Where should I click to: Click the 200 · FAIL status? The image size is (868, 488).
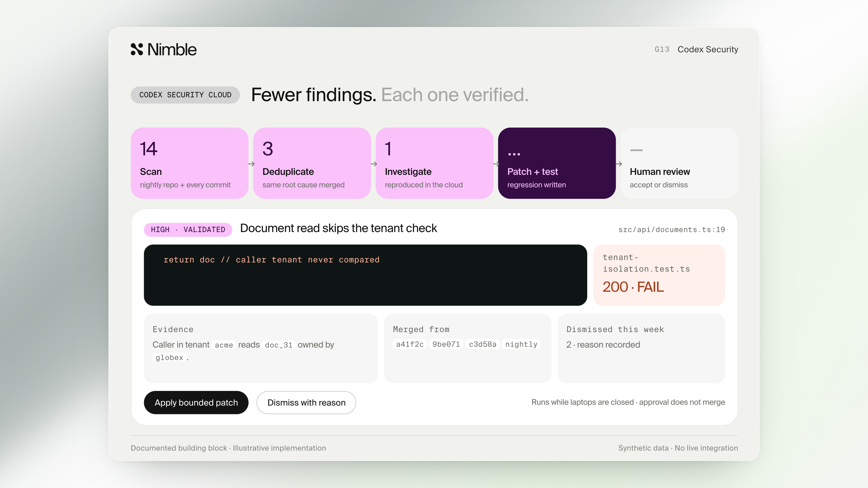coord(633,287)
